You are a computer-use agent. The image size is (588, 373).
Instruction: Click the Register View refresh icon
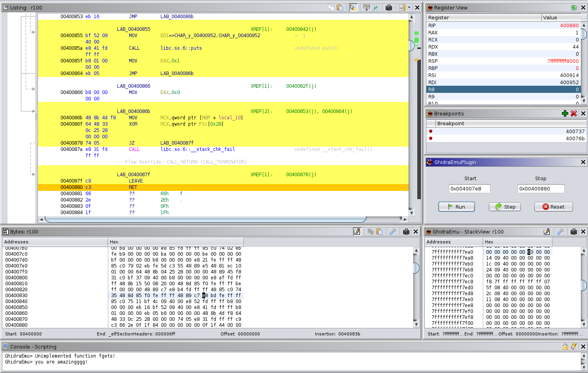(574, 8)
